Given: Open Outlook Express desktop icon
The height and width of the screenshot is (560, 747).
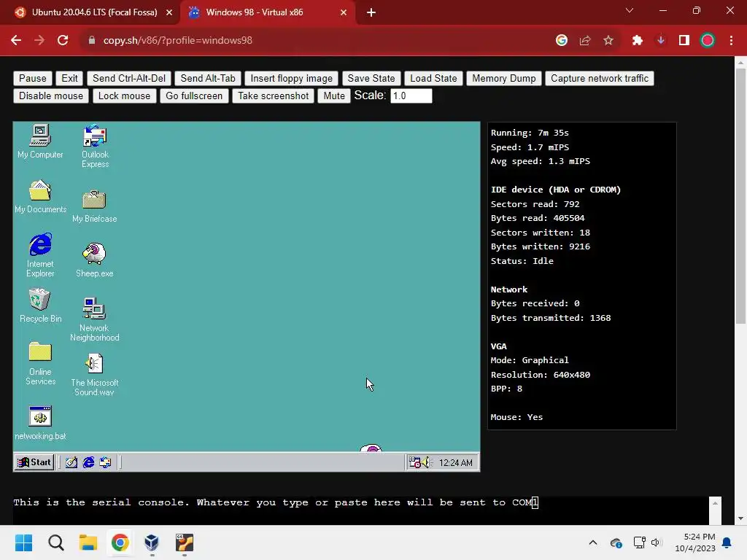Looking at the screenshot, I should [x=95, y=146].
